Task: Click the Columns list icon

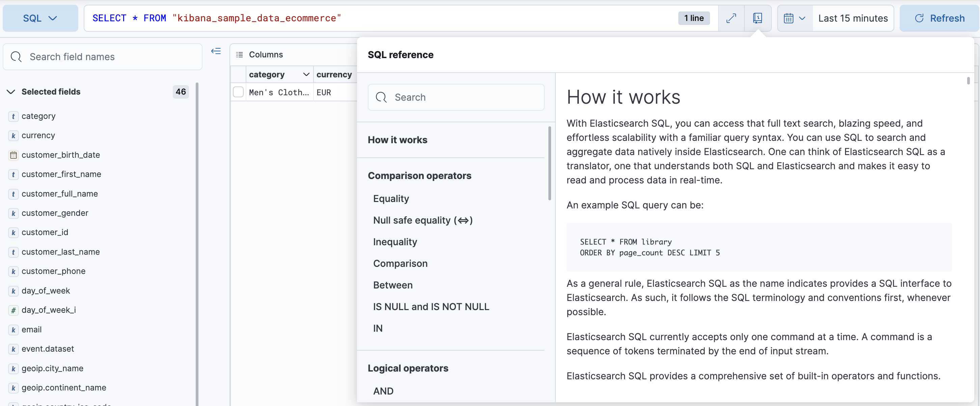Action: click(240, 54)
